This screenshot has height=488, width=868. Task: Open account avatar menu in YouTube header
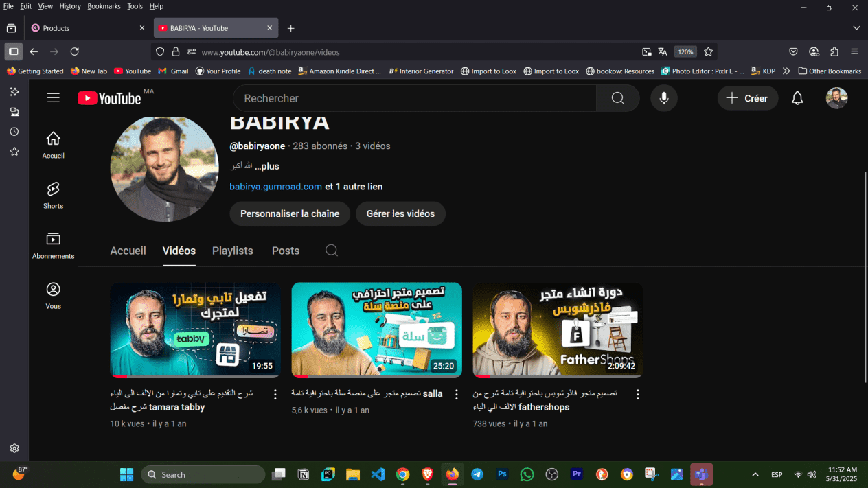(836, 98)
